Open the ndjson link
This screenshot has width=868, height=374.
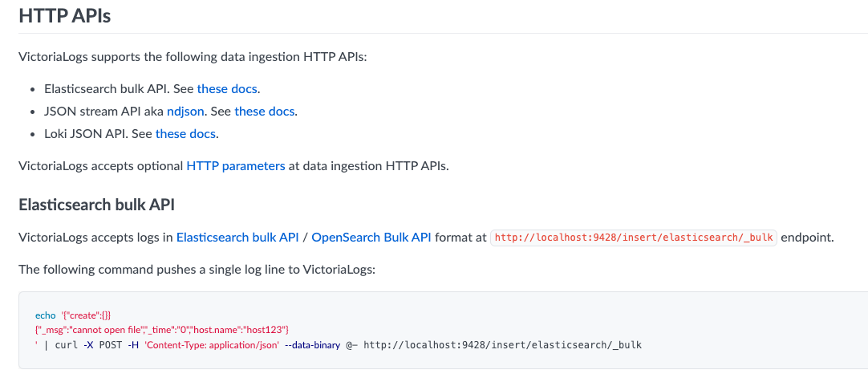pos(185,112)
